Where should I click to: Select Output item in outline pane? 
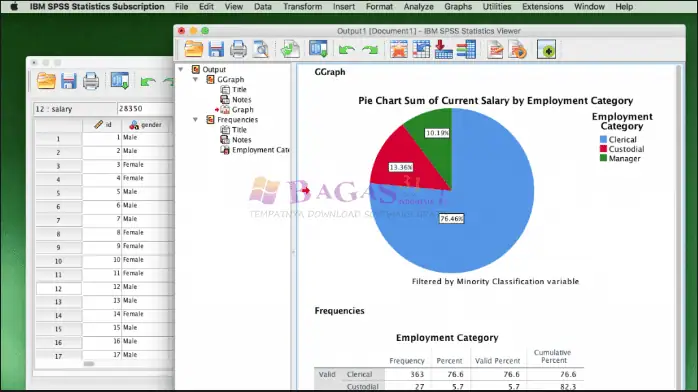pyautogui.click(x=214, y=69)
